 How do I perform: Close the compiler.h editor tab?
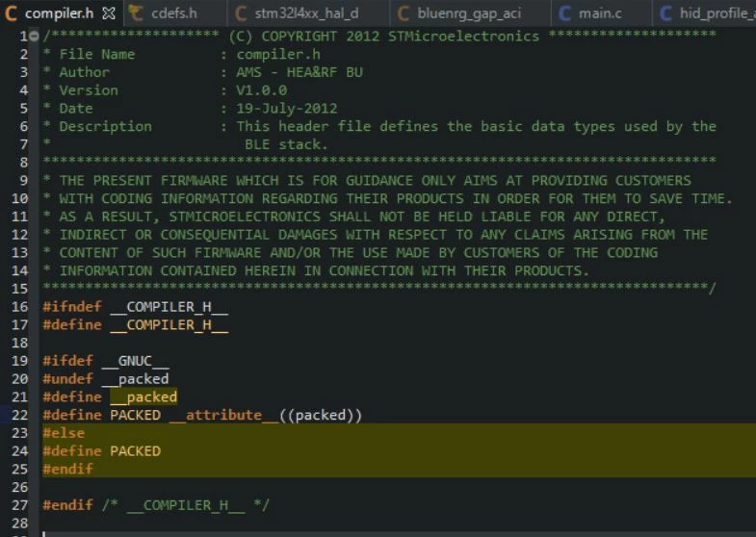109,13
